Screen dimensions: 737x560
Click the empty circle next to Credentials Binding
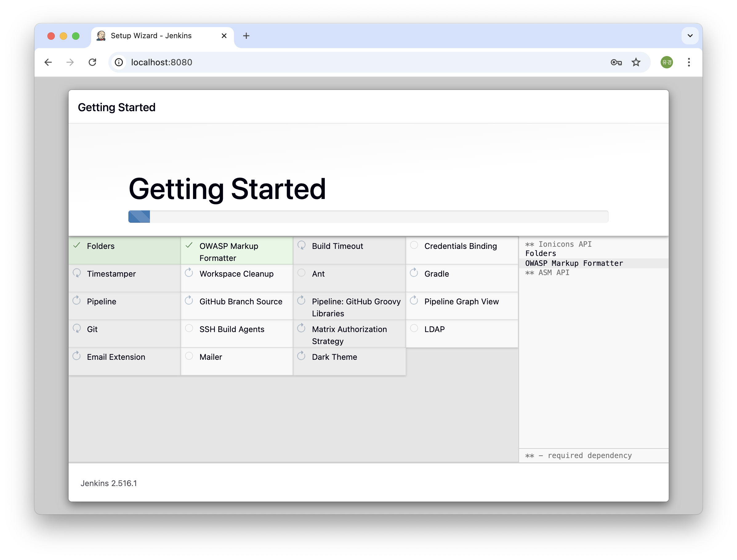414,245
